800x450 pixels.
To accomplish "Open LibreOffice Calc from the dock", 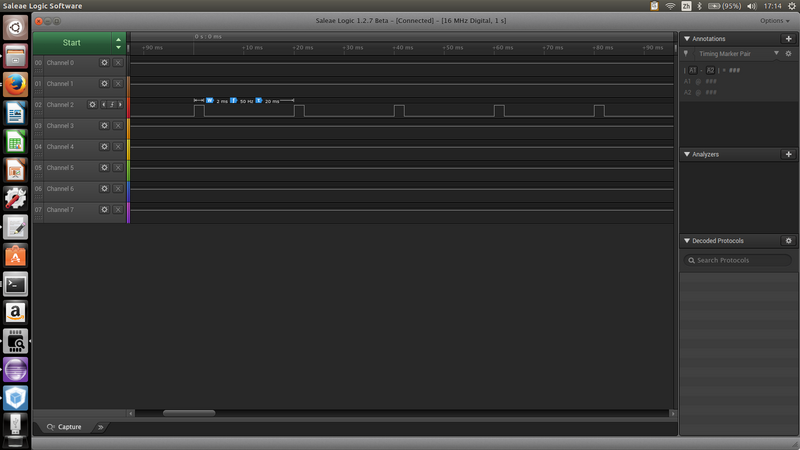I will pos(15,141).
